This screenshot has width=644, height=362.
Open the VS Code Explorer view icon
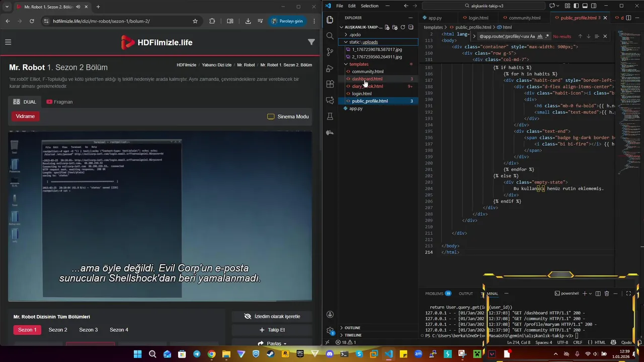(330, 20)
